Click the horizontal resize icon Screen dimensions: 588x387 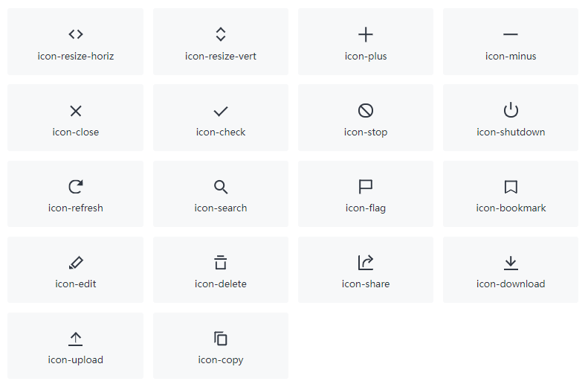click(75, 34)
